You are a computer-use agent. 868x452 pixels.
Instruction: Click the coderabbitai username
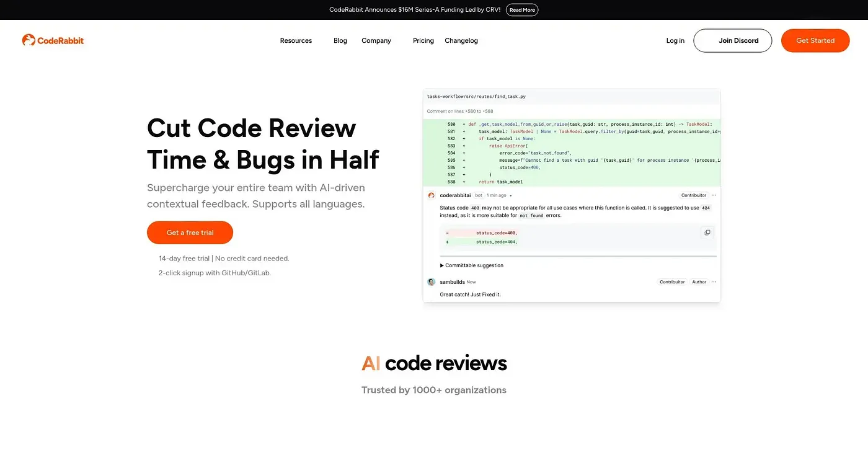point(456,195)
